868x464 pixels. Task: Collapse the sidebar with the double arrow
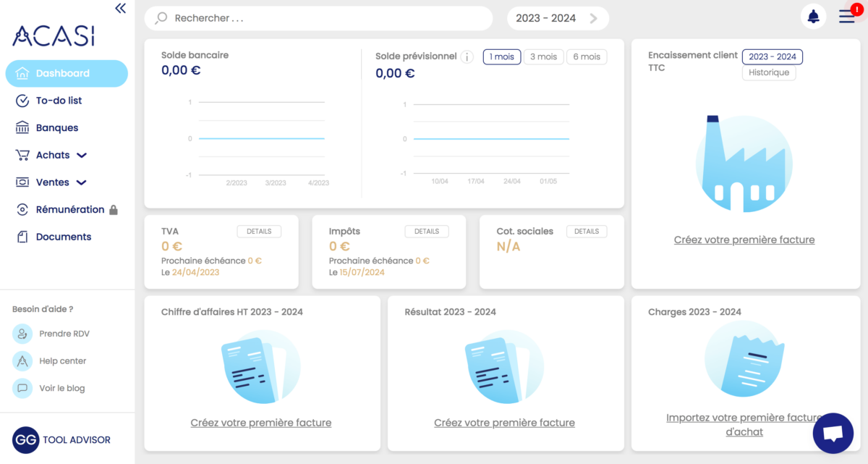point(120,9)
